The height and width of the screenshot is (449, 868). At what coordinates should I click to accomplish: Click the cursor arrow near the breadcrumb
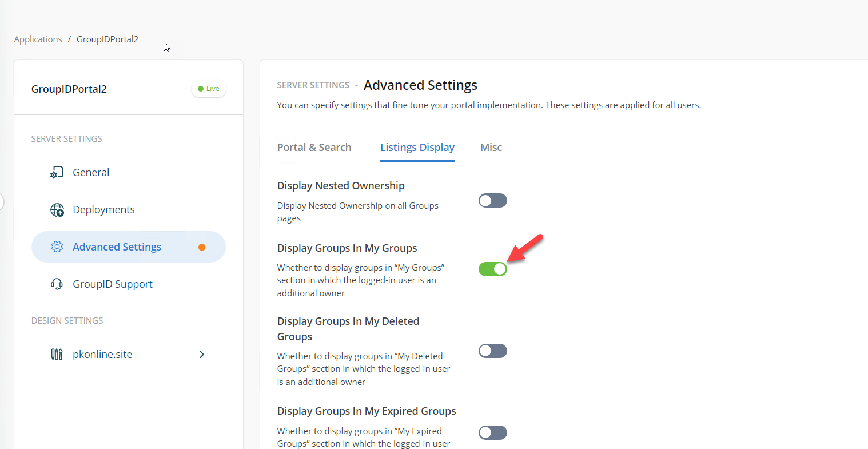(166, 46)
